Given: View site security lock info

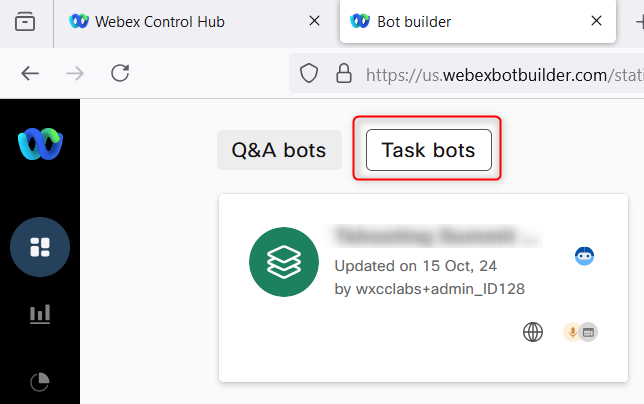Looking at the screenshot, I should (343, 73).
